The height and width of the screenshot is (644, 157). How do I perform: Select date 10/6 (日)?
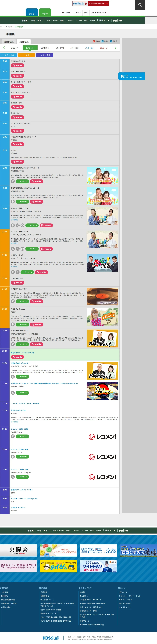point(104,48)
